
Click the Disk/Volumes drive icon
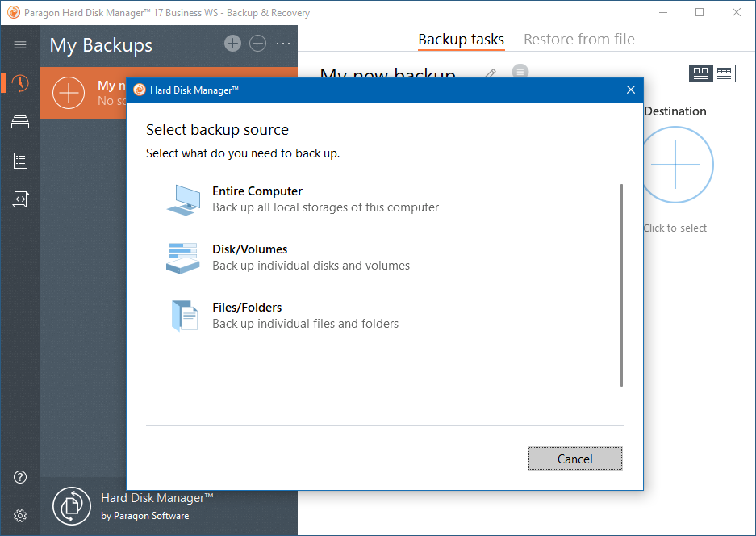(x=182, y=258)
